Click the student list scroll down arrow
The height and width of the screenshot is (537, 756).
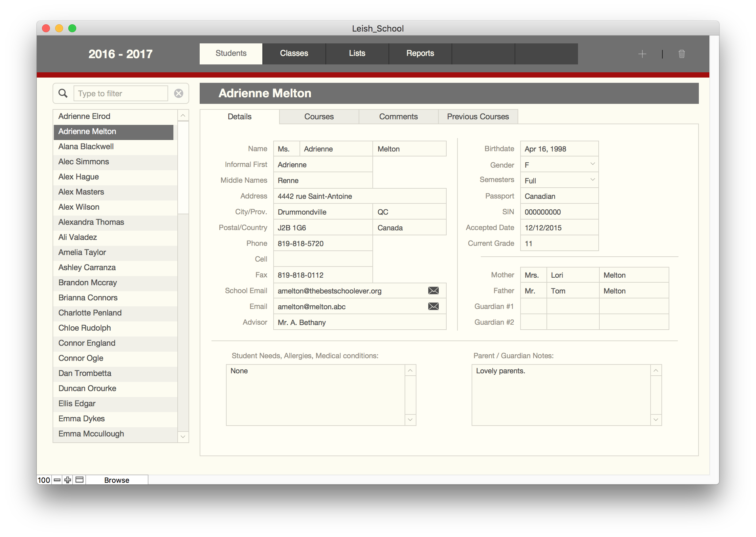coord(183,437)
